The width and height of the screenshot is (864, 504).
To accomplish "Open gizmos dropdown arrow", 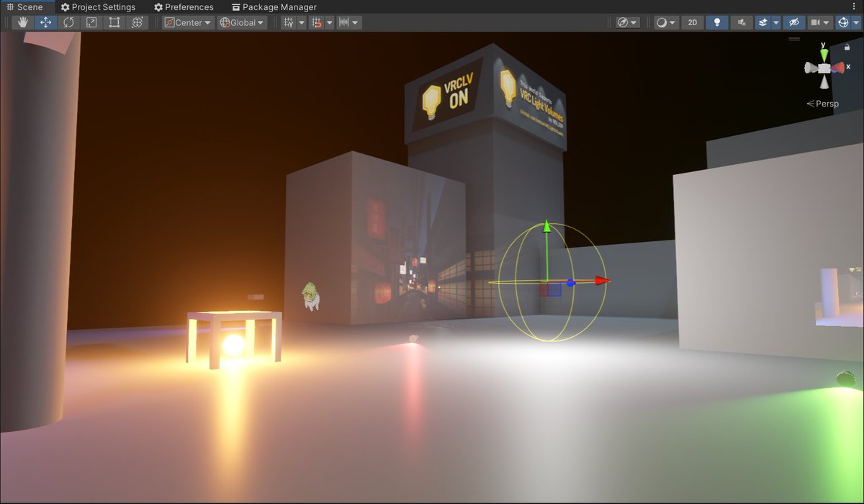I will [856, 22].
